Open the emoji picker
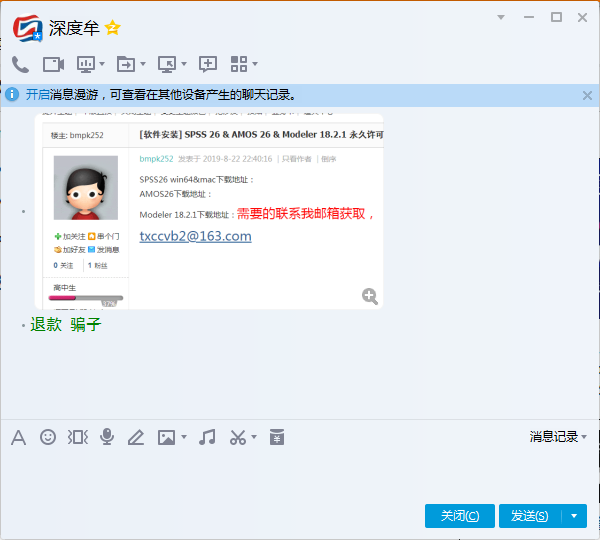Viewport: 600px width, 540px height. pos(48,437)
